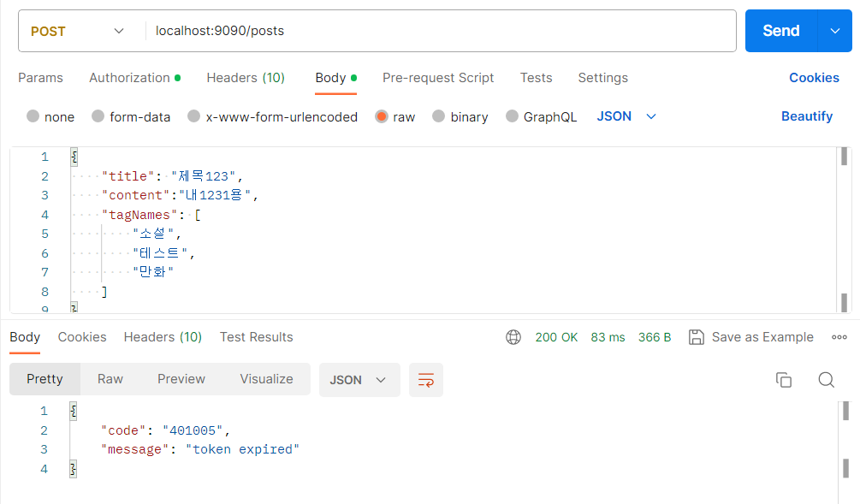Copy the response body to clipboard

(x=784, y=380)
